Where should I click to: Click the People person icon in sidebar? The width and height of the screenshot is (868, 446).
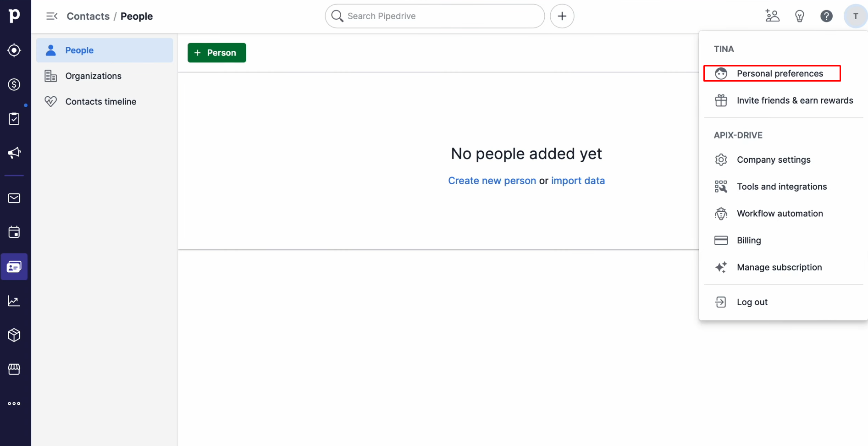[50, 50]
